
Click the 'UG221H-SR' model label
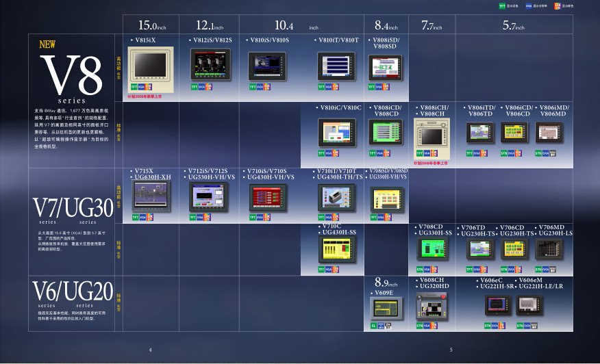point(497,286)
